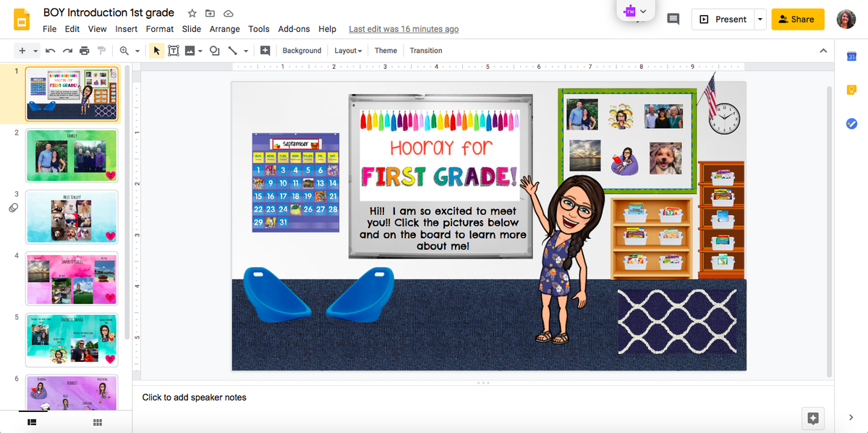This screenshot has height=433, width=868.
Task: Click the Theme button
Action: tap(386, 51)
